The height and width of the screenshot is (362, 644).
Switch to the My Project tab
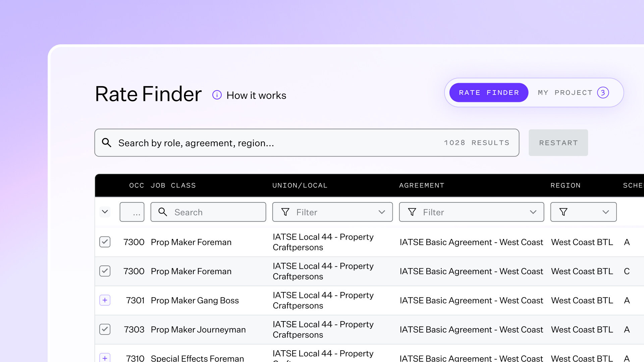click(565, 93)
